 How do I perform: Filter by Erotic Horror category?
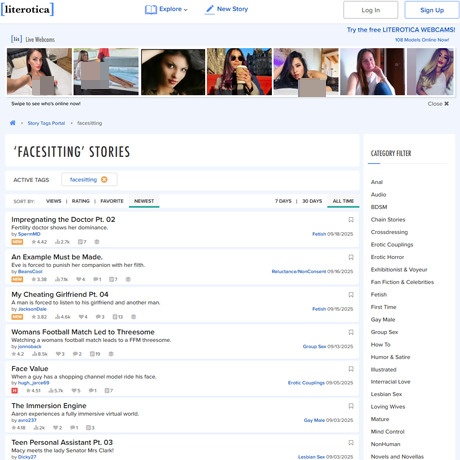click(387, 257)
